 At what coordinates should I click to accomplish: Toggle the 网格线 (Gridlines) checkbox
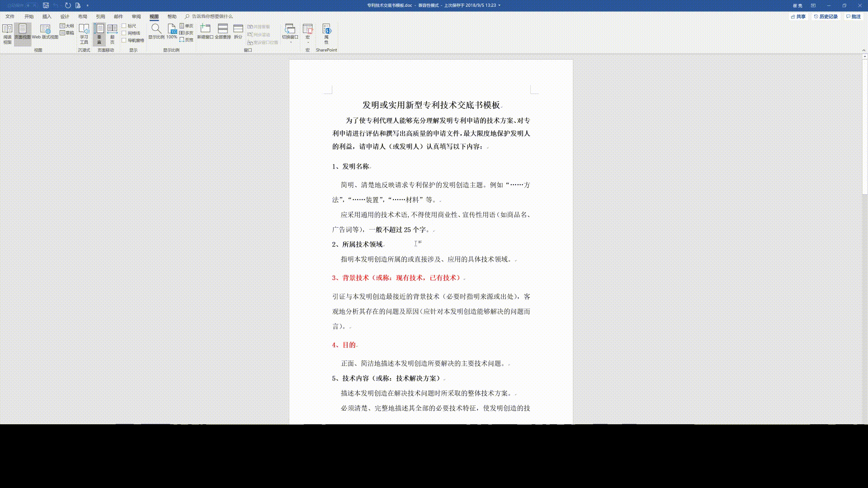(x=124, y=33)
